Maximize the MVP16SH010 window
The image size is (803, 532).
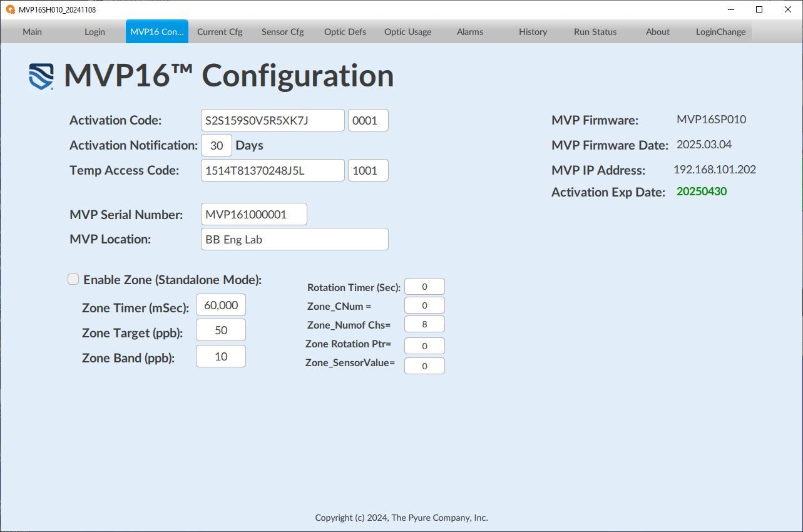(759, 9)
